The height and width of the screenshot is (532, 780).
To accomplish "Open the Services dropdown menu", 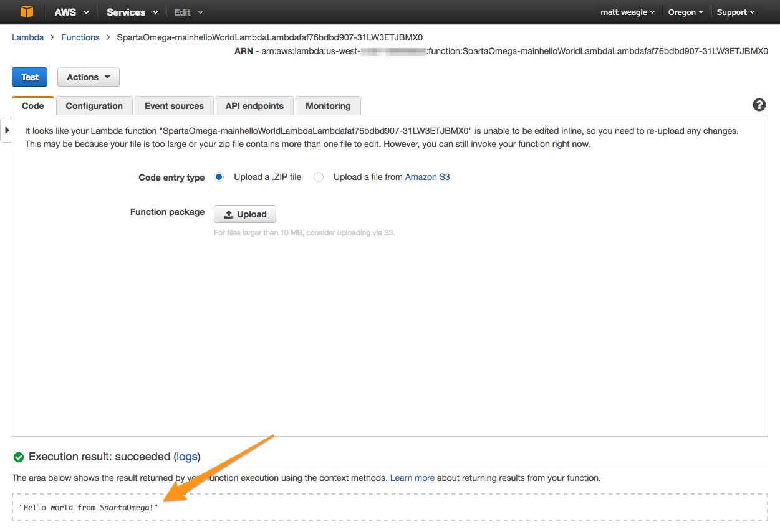I will click(x=132, y=12).
